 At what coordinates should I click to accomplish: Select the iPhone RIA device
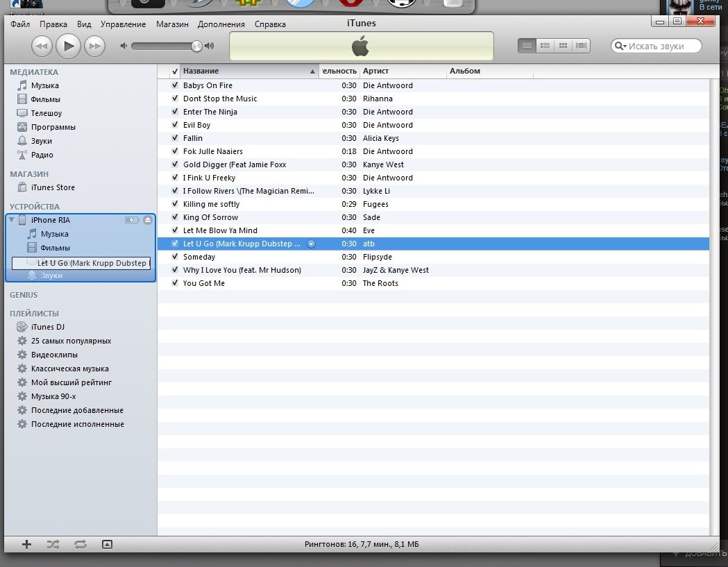(50, 220)
